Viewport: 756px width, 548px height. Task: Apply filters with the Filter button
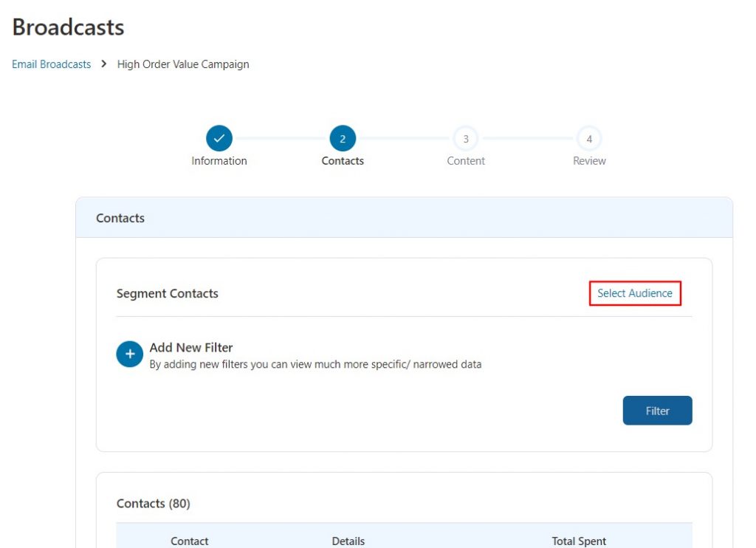point(658,411)
